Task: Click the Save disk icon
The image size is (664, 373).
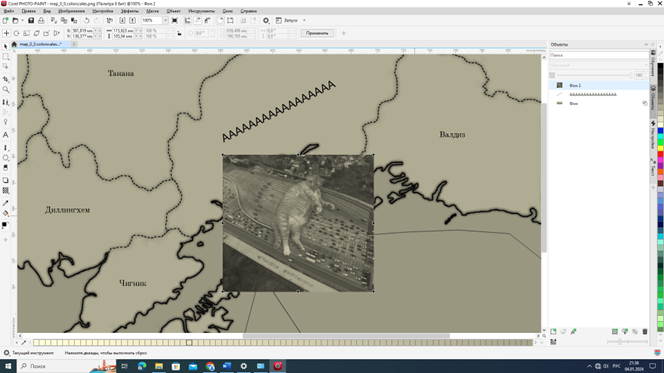Action: tap(31, 20)
